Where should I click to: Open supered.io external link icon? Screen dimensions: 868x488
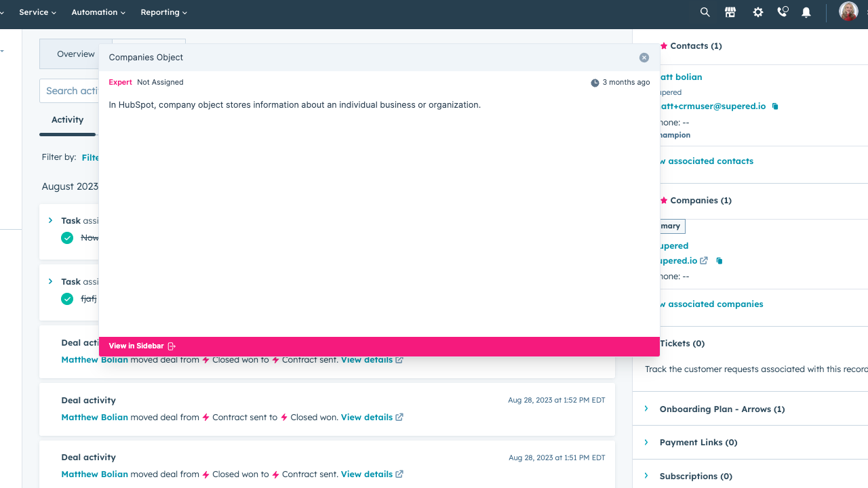[704, 260]
